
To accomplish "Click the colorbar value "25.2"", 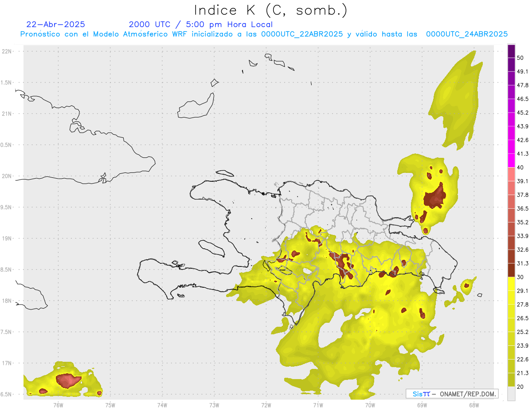I will (523, 332).
